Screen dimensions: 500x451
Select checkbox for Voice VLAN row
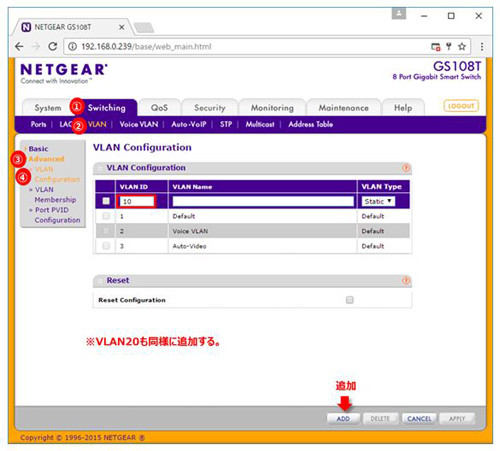pos(106,231)
